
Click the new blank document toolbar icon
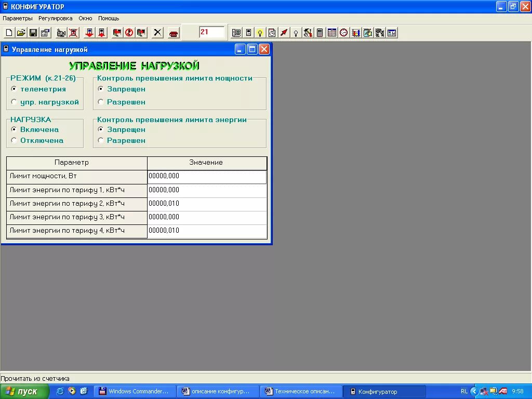click(9, 33)
